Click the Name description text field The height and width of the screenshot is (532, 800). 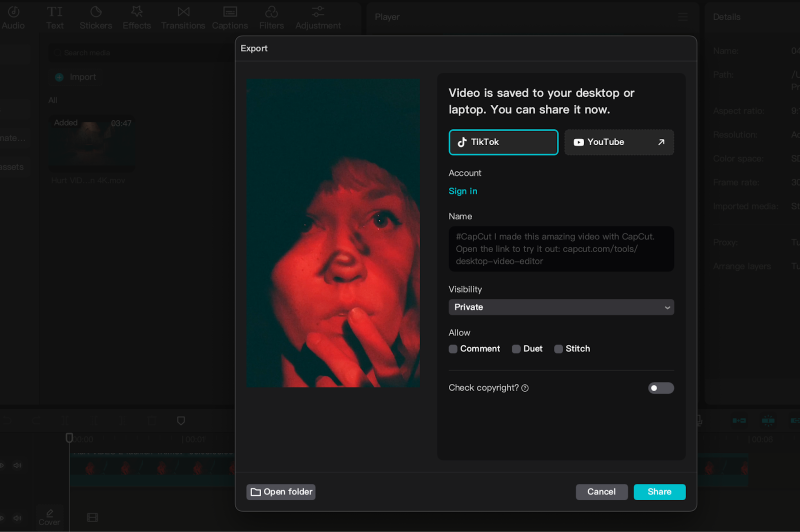pyautogui.click(x=561, y=249)
